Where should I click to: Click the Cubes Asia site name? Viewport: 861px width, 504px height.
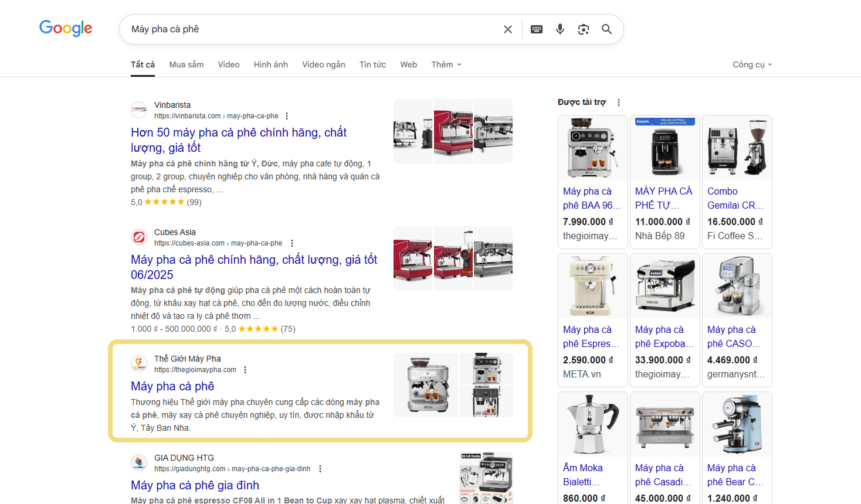pyautogui.click(x=175, y=232)
